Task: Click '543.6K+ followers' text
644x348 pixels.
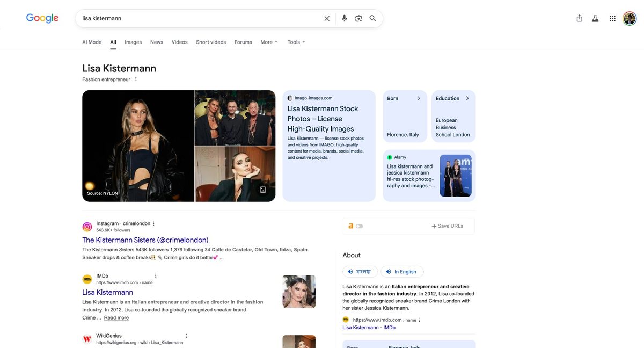Action: click(x=113, y=230)
